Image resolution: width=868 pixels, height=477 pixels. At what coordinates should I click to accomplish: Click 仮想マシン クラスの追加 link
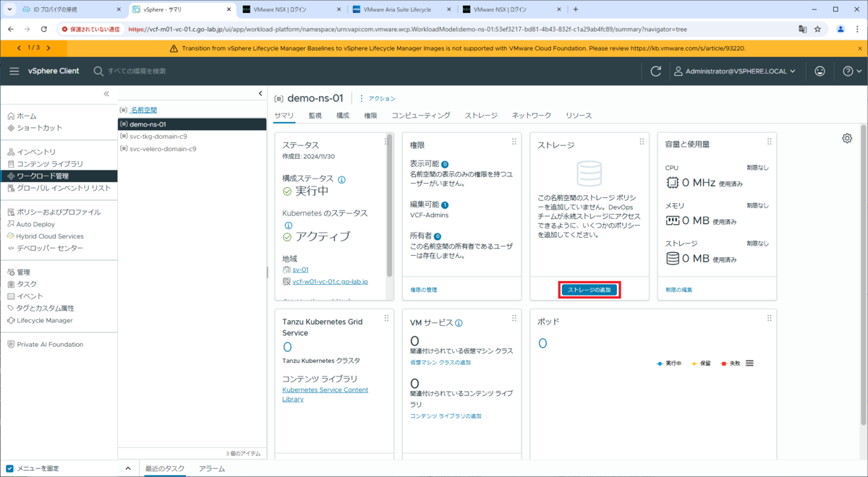[441, 362]
